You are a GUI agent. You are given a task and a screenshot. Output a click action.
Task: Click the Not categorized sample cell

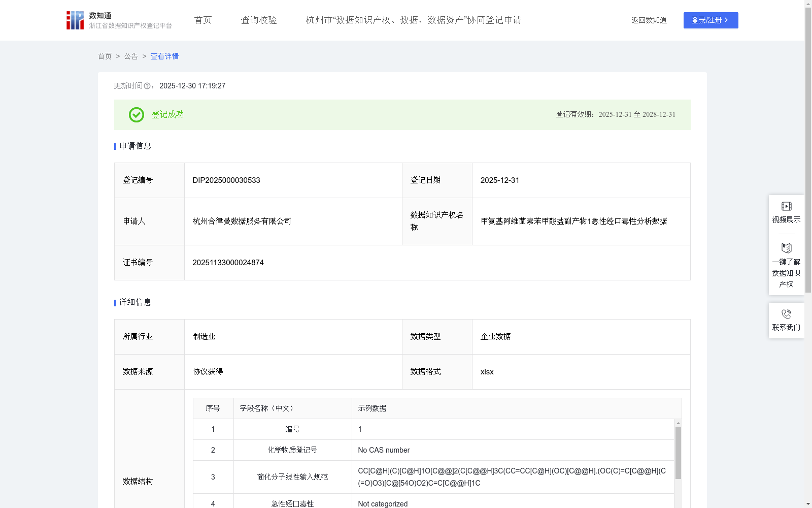[513, 501]
